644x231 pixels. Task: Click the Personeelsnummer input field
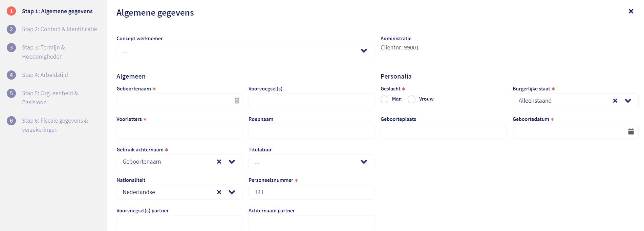coord(311,192)
